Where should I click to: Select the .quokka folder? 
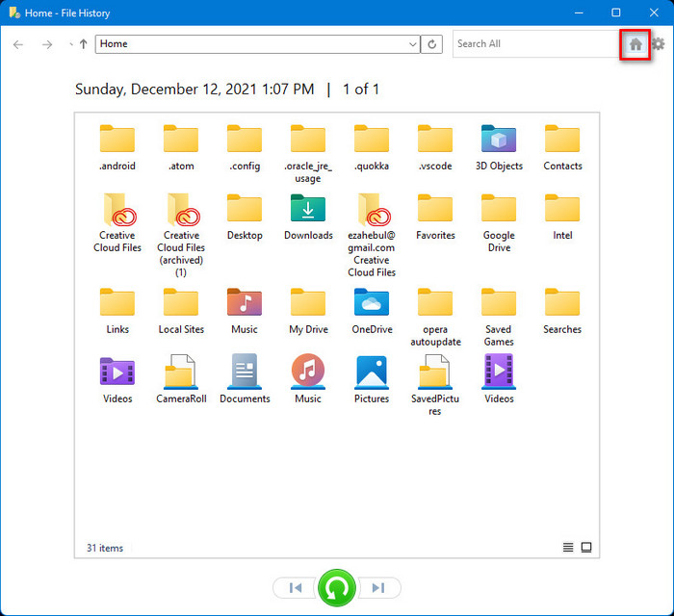point(372,148)
